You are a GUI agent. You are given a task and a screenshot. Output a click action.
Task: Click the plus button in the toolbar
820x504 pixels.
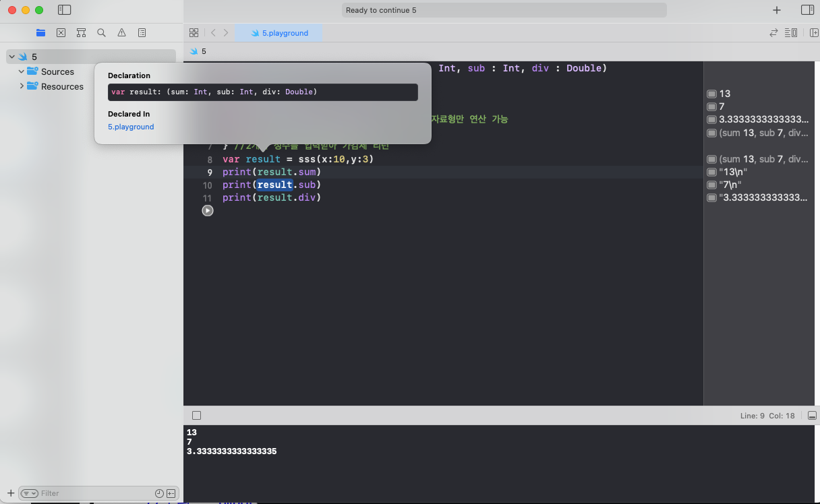coord(776,10)
